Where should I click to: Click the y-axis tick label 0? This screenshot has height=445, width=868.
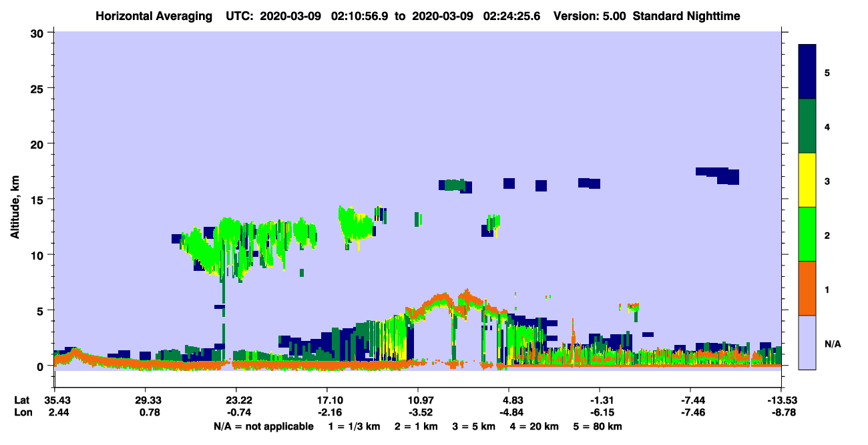(42, 366)
